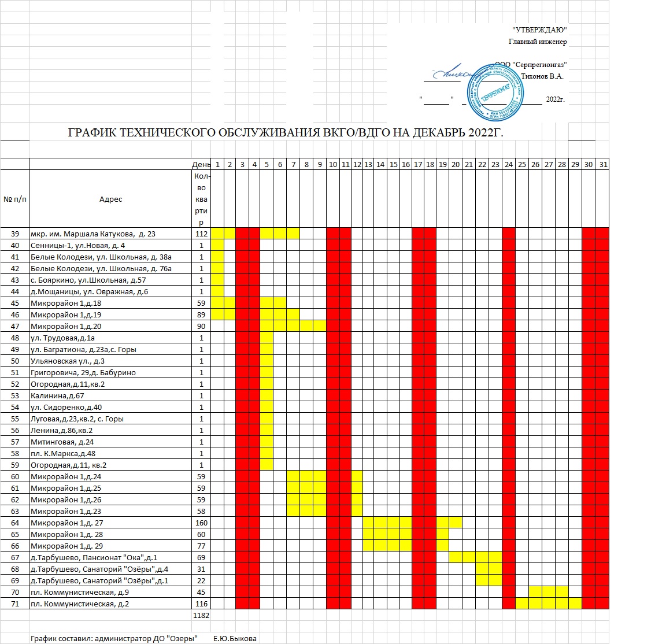666x644 pixels.
Task: Select the 'День' header cell
Action: (201, 164)
